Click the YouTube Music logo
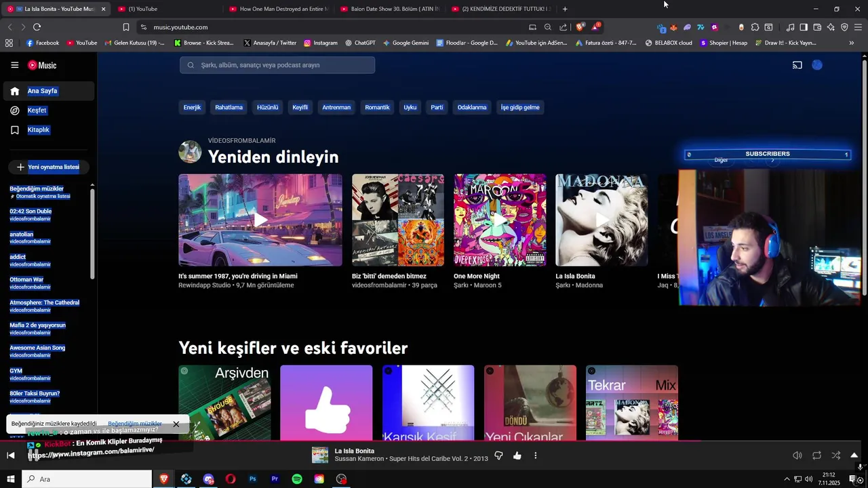The width and height of the screenshot is (868, 488). [x=42, y=65]
